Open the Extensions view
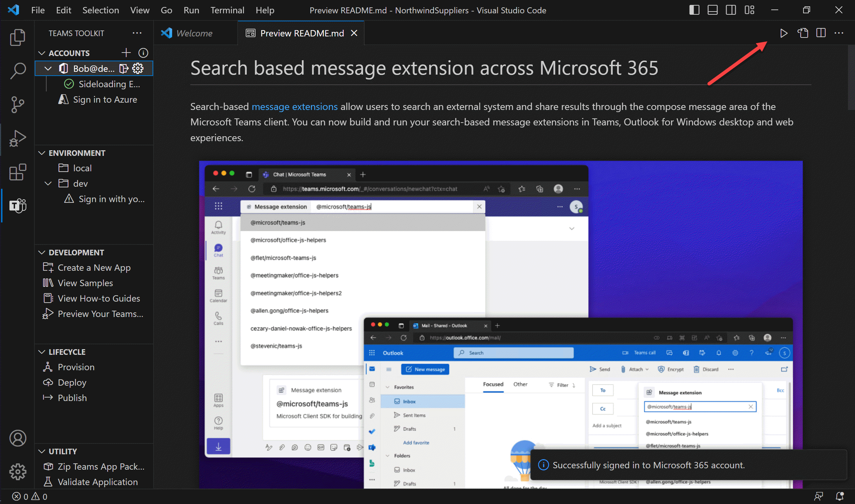 (18, 172)
